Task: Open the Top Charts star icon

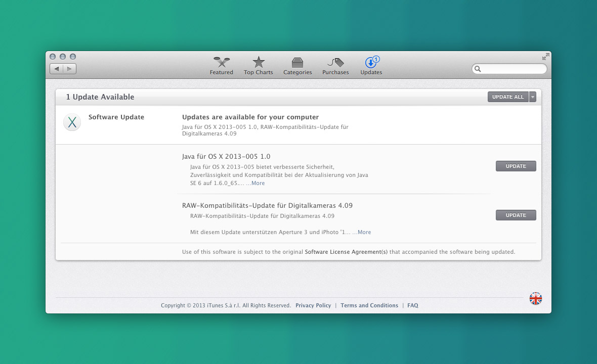Action: click(259, 62)
